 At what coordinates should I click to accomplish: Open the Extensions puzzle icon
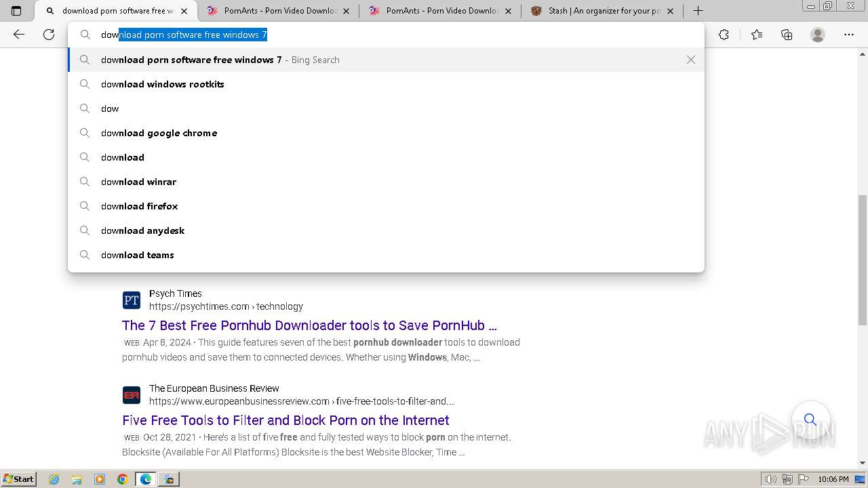click(724, 35)
